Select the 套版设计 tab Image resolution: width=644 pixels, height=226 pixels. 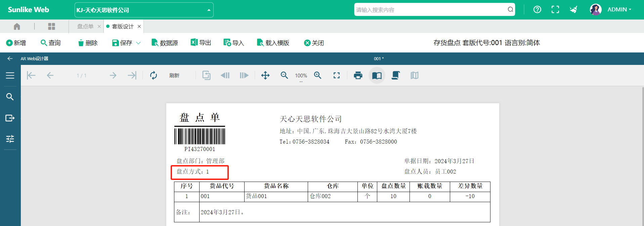click(123, 27)
